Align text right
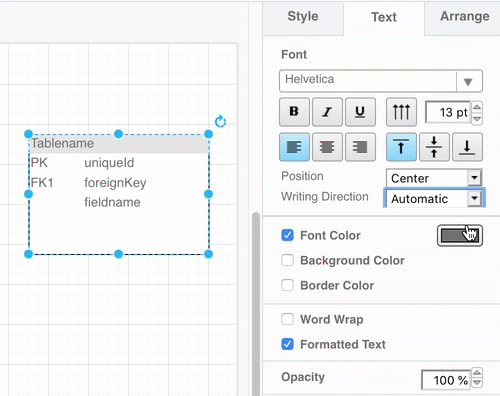 pyautogui.click(x=360, y=147)
